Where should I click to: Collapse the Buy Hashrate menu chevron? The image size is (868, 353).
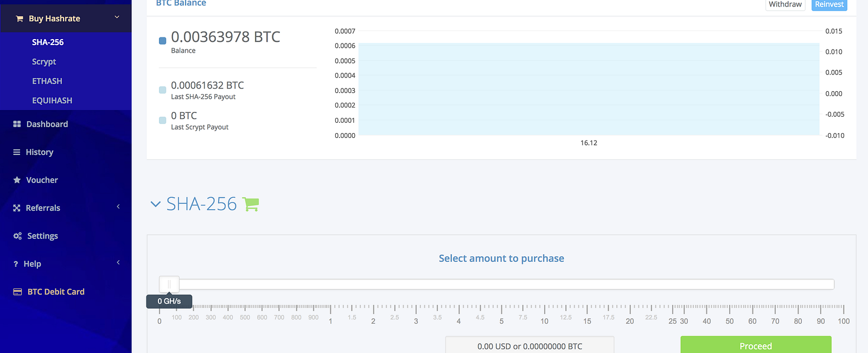pyautogui.click(x=117, y=17)
